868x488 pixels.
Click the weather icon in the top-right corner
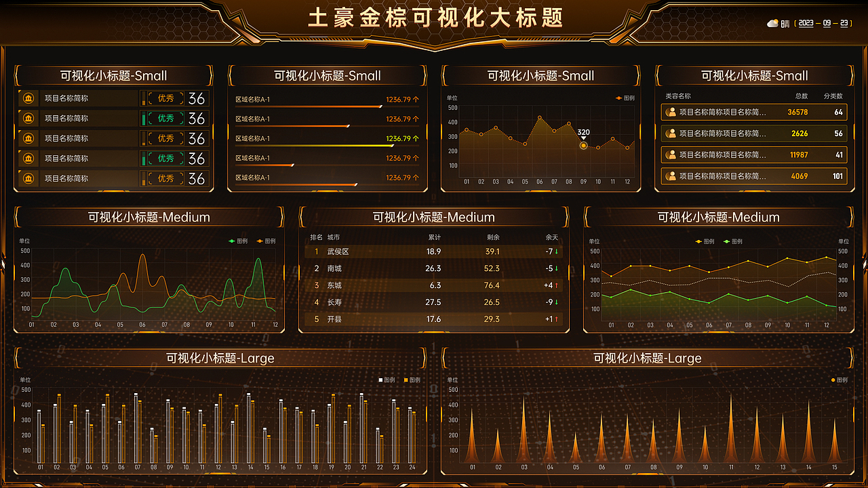point(773,23)
